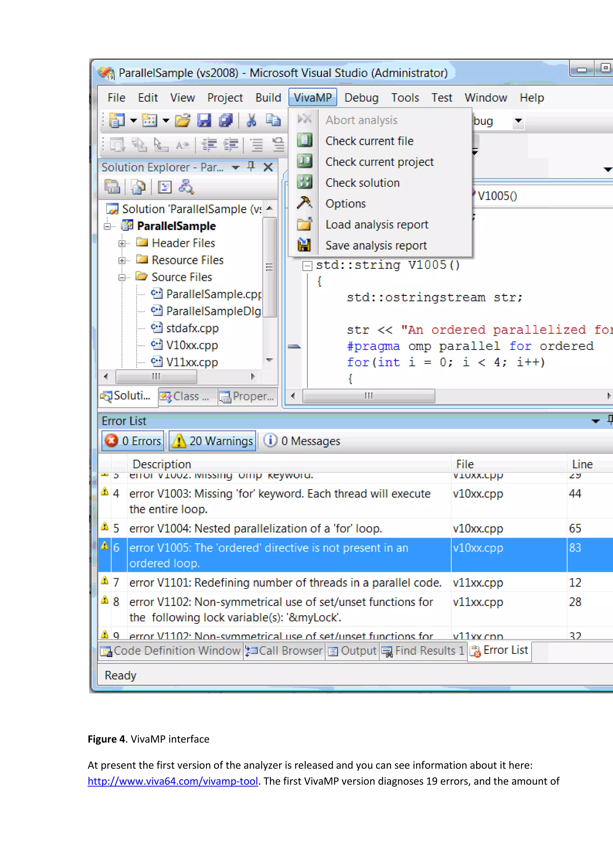Switch to the Properties tab
The width and height of the screenshot is (613, 868).
point(248,396)
